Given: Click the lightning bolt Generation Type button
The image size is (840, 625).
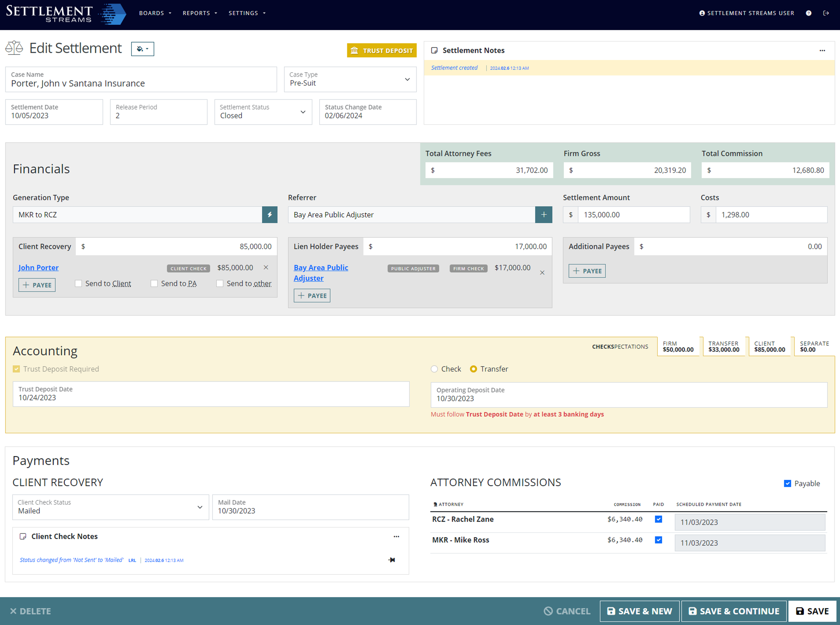Looking at the screenshot, I should coord(269,214).
